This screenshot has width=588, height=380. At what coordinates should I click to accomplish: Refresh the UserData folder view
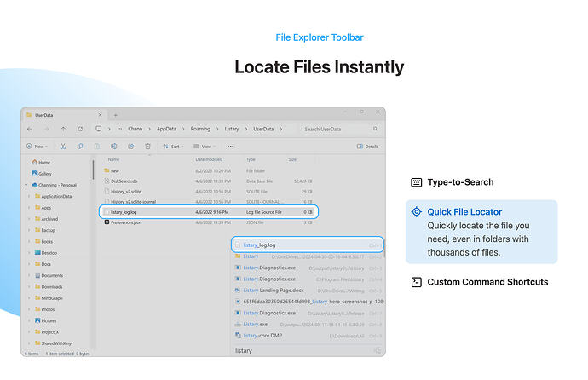click(80, 129)
